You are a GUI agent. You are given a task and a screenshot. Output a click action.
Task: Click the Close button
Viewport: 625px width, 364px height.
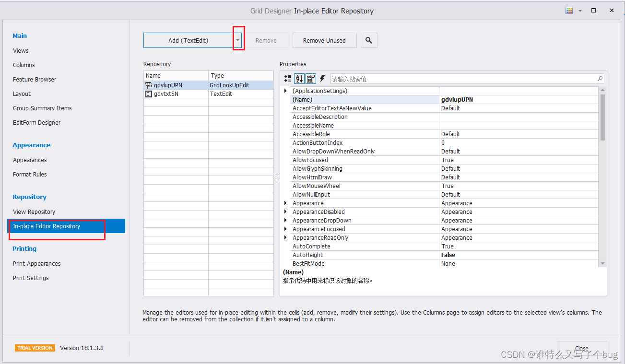click(x=582, y=349)
